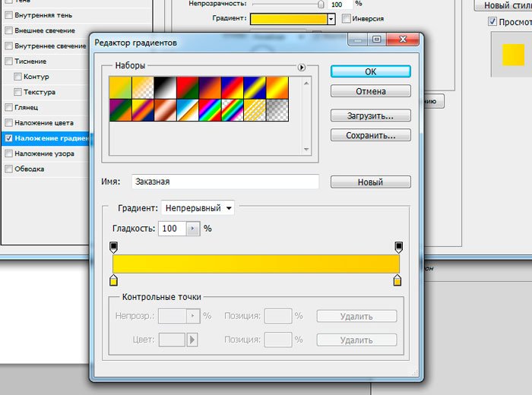Toggle the Глянец layer effect checkbox
532x395 pixels.
[8, 107]
